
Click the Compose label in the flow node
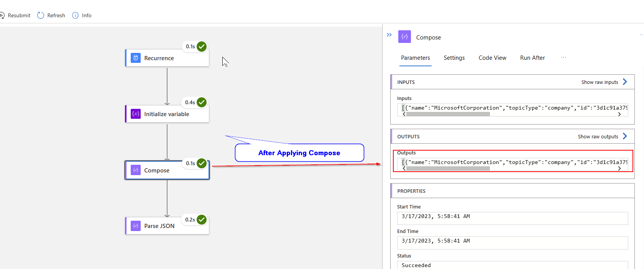pyautogui.click(x=157, y=171)
